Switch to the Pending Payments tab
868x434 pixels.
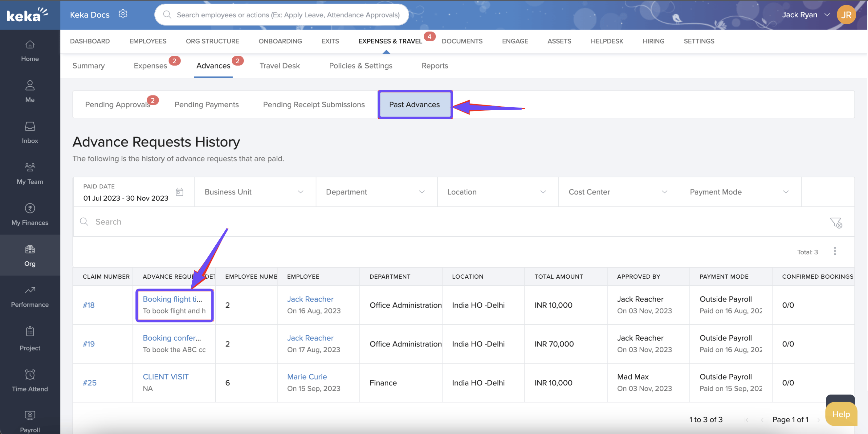[x=206, y=104]
